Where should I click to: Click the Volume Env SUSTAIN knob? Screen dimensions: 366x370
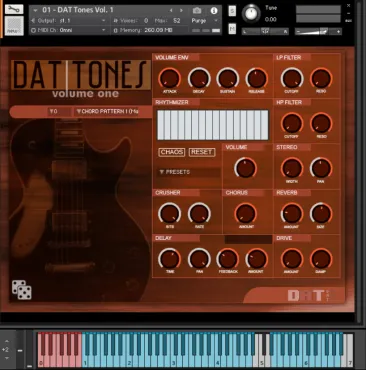point(228,79)
